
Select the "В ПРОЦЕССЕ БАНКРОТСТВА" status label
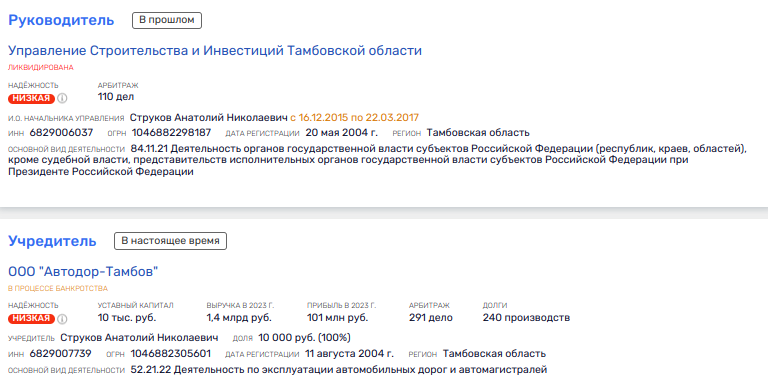tap(58, 288)
